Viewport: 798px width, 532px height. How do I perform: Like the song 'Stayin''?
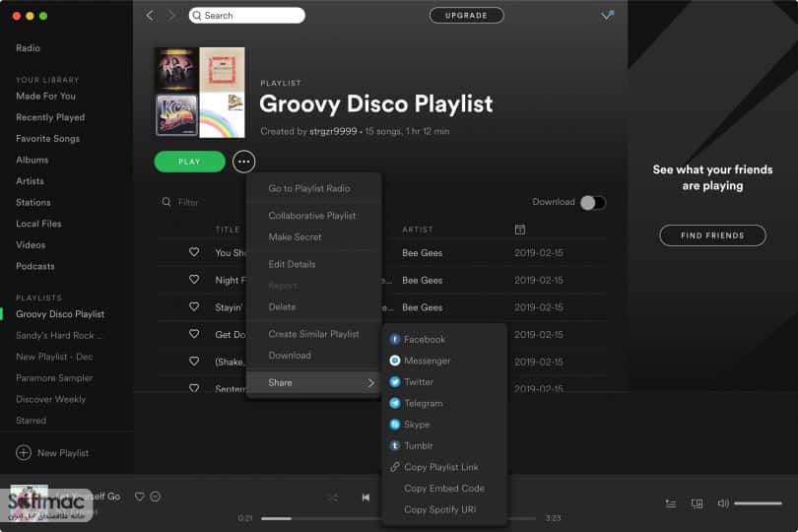194,306
